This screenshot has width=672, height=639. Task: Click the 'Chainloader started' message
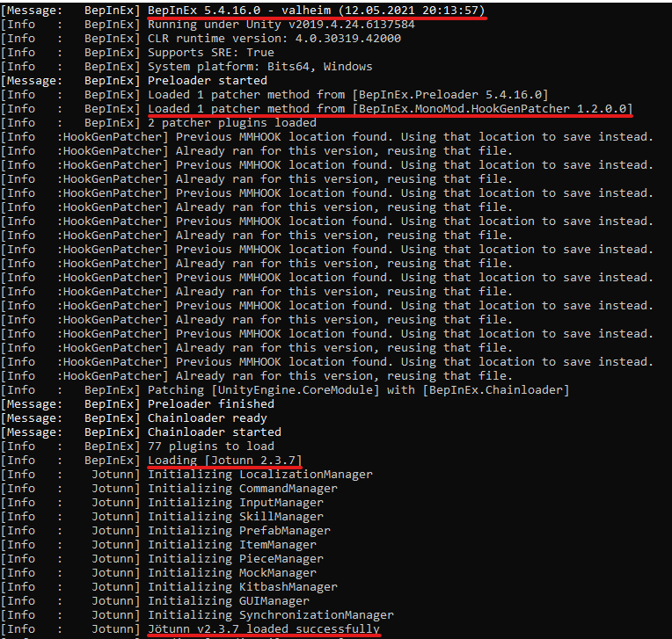215,432
